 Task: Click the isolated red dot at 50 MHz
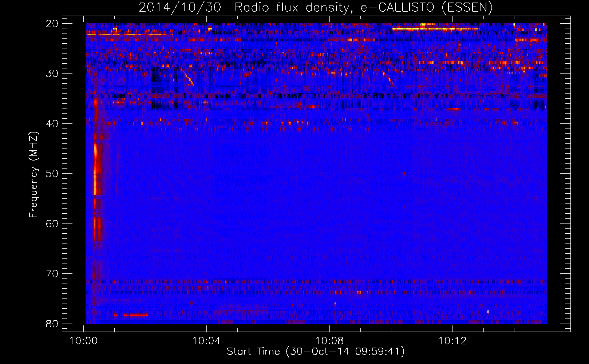coord(404,173)
